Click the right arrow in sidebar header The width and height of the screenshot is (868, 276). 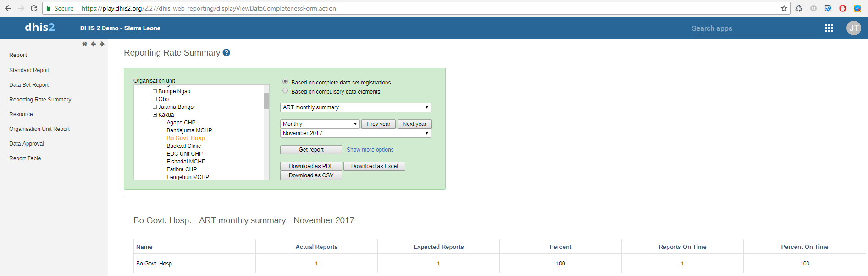click(102, 44)
